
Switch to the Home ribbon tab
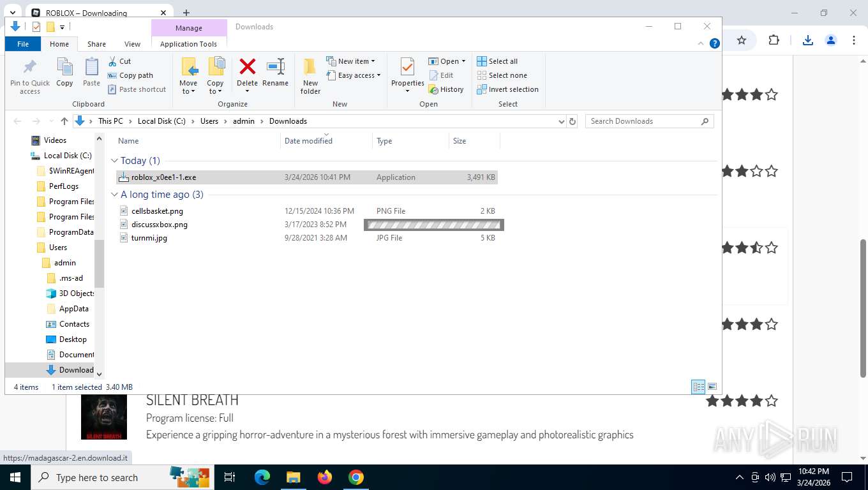[59, 44]
